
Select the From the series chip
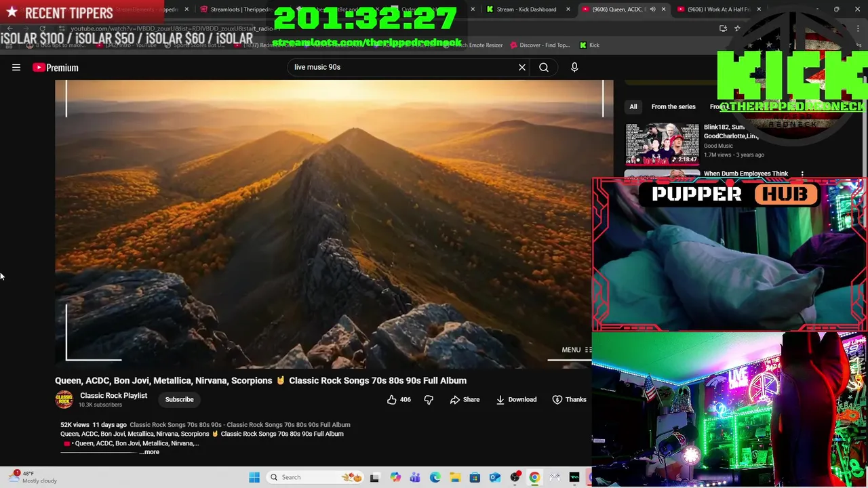673,106
